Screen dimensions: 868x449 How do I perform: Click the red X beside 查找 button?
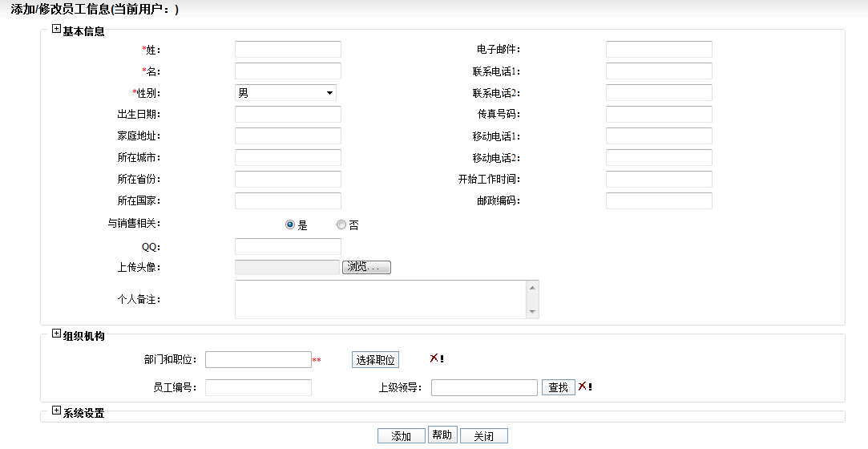[x=583, y=386]
